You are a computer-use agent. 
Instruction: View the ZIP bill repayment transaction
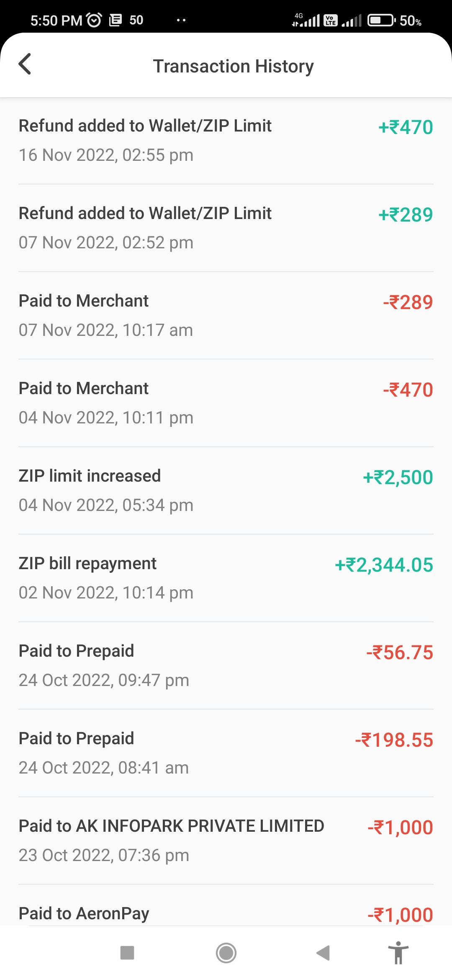226,578
